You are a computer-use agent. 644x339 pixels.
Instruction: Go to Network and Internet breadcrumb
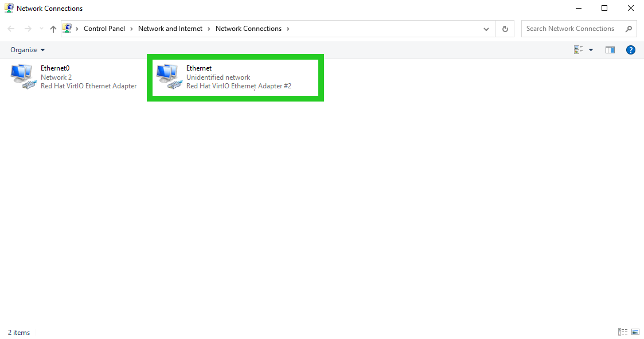170,29
